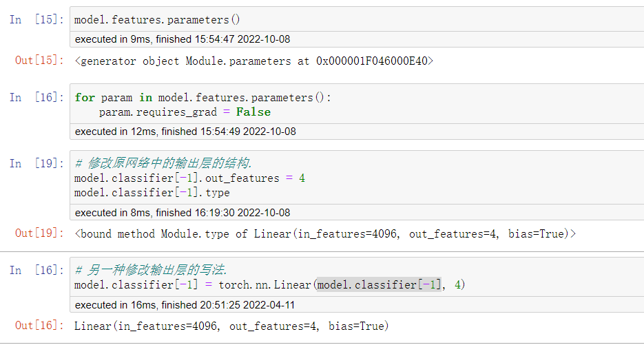Screen dimensions: 644x345
Task: Click the executed in 16ms timing line
Action: [185, 305]
